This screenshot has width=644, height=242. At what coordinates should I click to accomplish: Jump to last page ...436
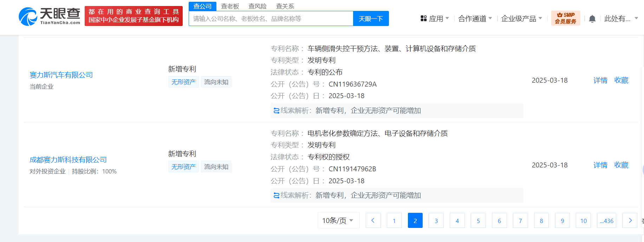click(606, 221)
